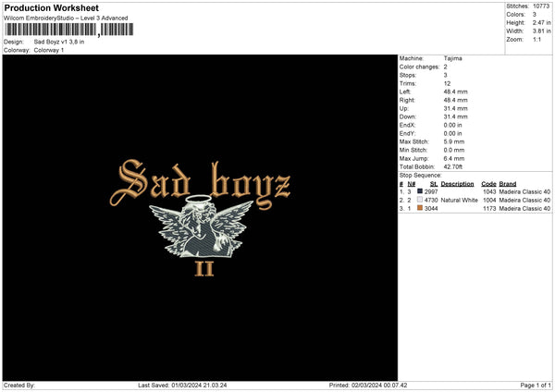The image size is (555, 392).
Task: Click the "EndY:" label
Action: coord(407,134)
